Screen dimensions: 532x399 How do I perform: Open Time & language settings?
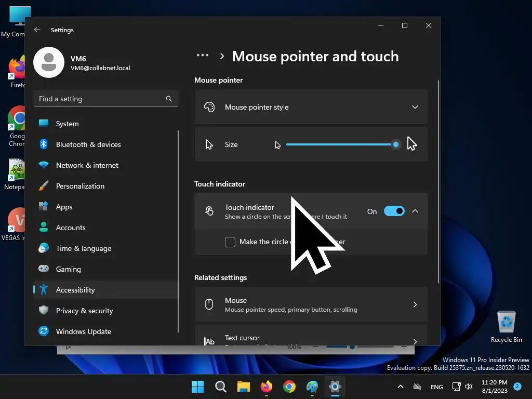pyautogui.click(x=106, y=248)
